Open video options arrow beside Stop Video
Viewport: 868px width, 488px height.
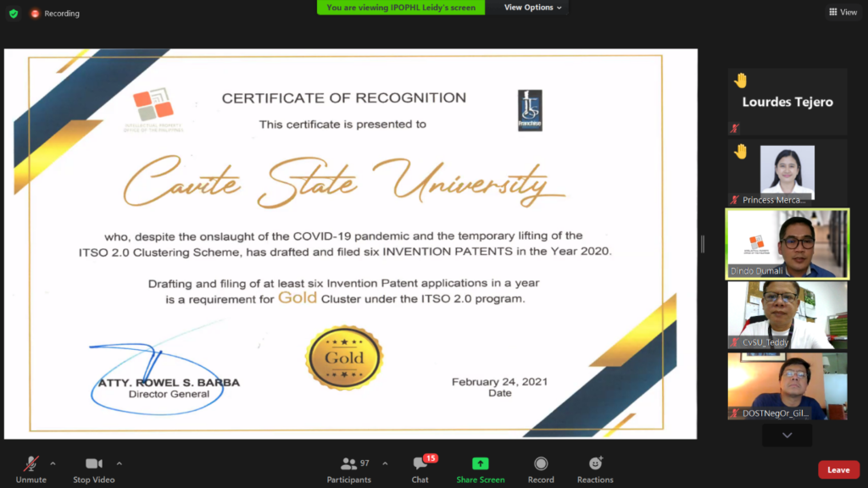coord(119,463)
